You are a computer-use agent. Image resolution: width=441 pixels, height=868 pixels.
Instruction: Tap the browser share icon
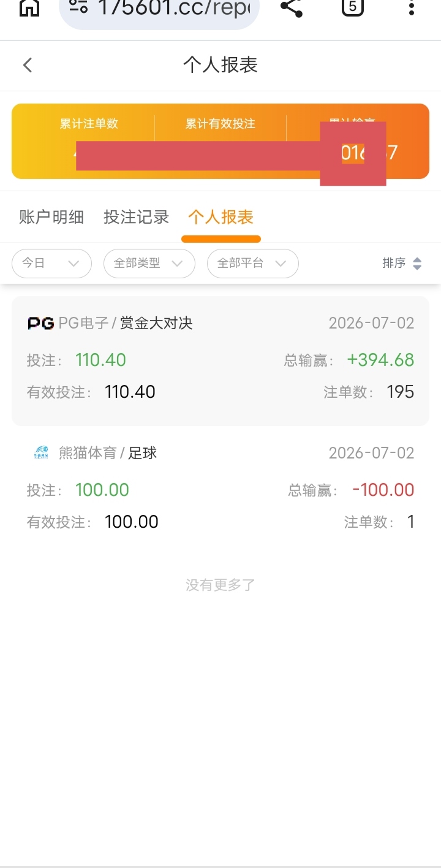click(292, 7)
